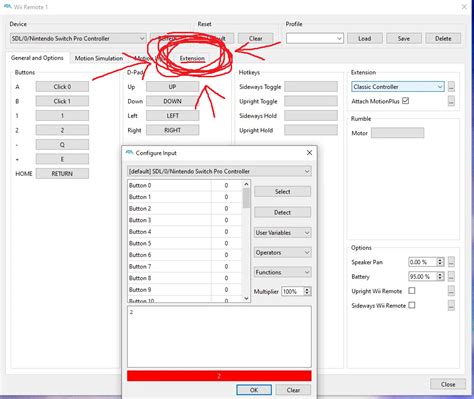Select Button 7 in the input list

tap(184, 267)
